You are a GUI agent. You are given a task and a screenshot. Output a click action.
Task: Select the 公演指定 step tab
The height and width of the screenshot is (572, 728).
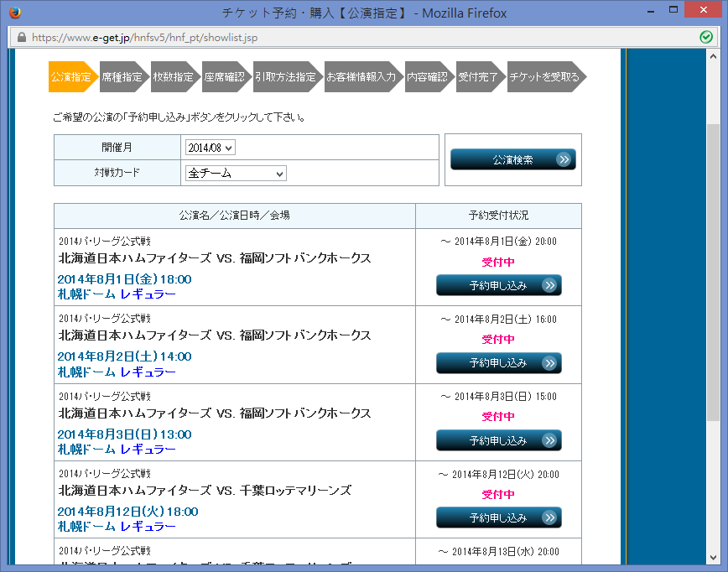point(73,76)
